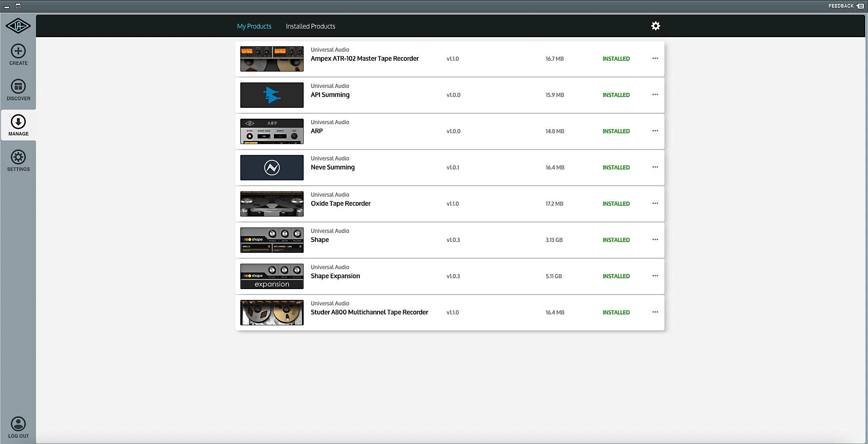
Task: Select Ampex ATR-102 Master Tape Recorder title
Action: (365, 58)
